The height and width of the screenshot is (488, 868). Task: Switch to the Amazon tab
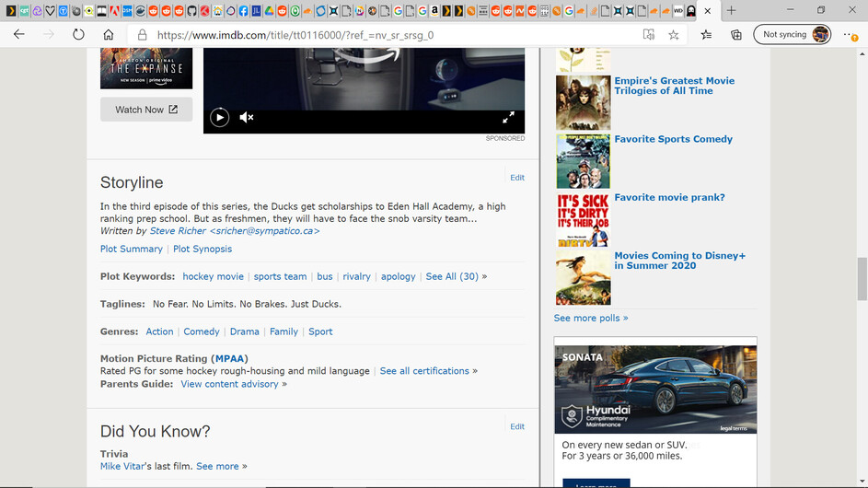click(x=434, y=10)
